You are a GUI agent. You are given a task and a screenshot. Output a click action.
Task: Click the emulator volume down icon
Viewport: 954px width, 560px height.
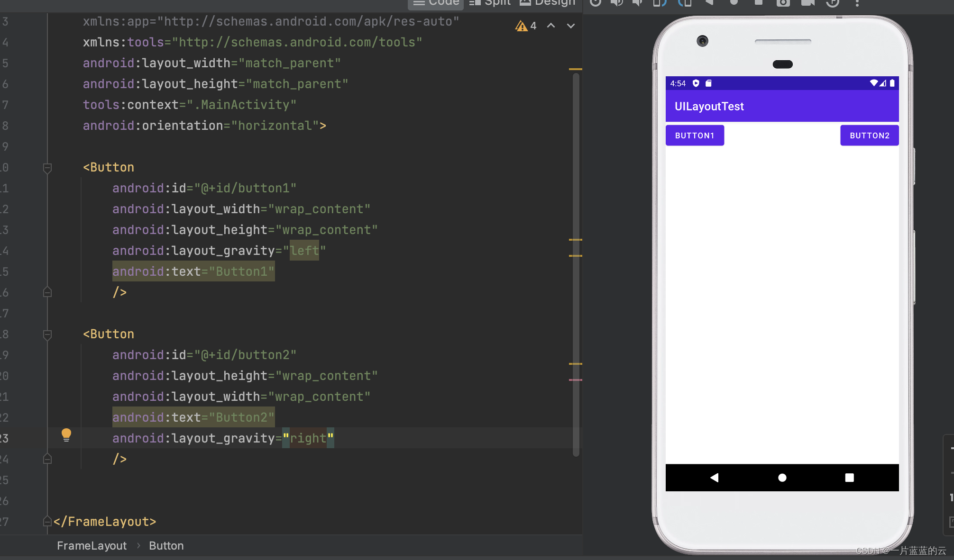[x=637, y=2]
